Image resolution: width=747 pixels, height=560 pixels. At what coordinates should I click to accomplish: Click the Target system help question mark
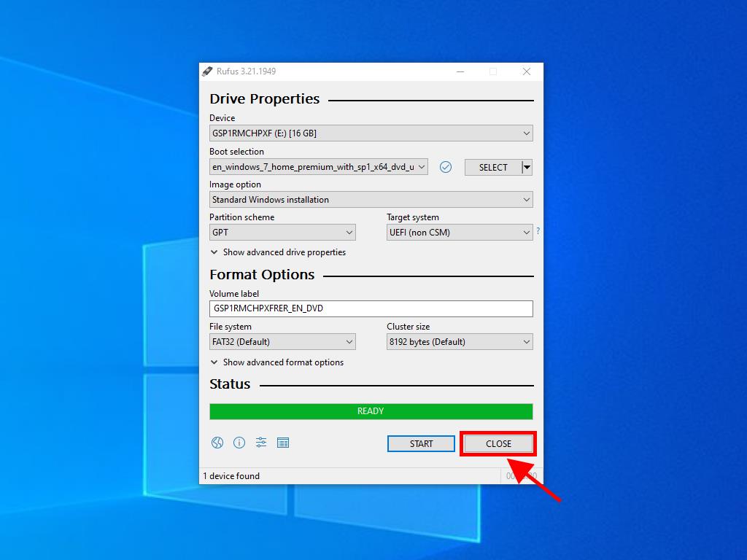538,231
